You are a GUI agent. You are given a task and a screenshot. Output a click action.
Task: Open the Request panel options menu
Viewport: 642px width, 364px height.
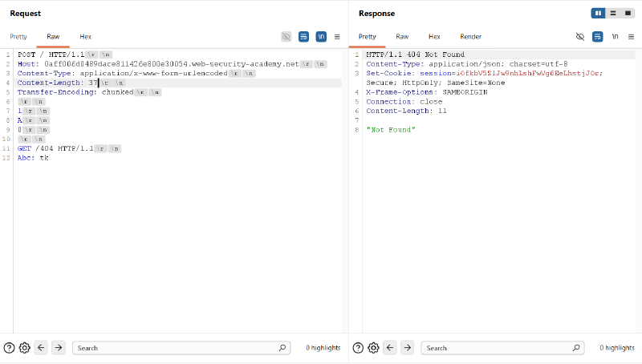pyautogui.click(x=337, y=37)
